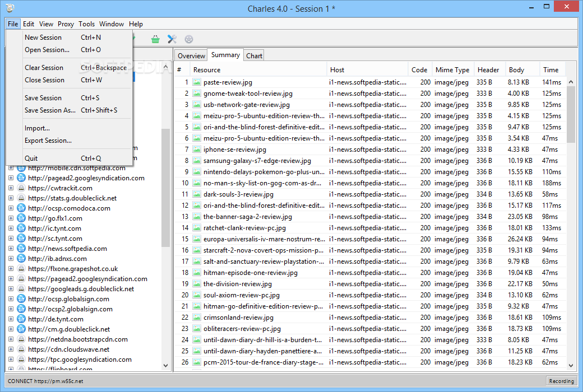Click globe icon beside http://ocsp.comodoca.com
The height and width of the screenshot is (392, 583).
tap(21, 208)
